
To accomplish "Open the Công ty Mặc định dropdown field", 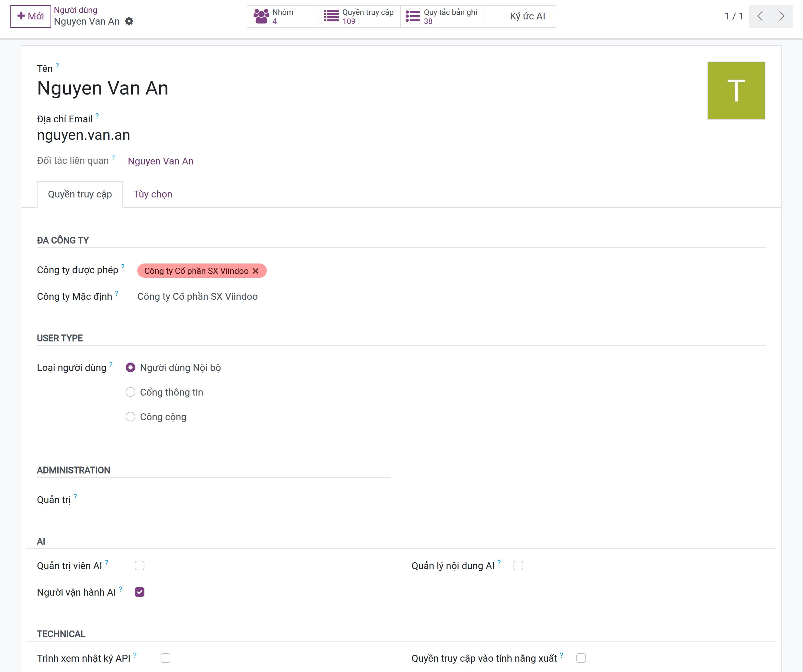I will [x=264, y=297].
